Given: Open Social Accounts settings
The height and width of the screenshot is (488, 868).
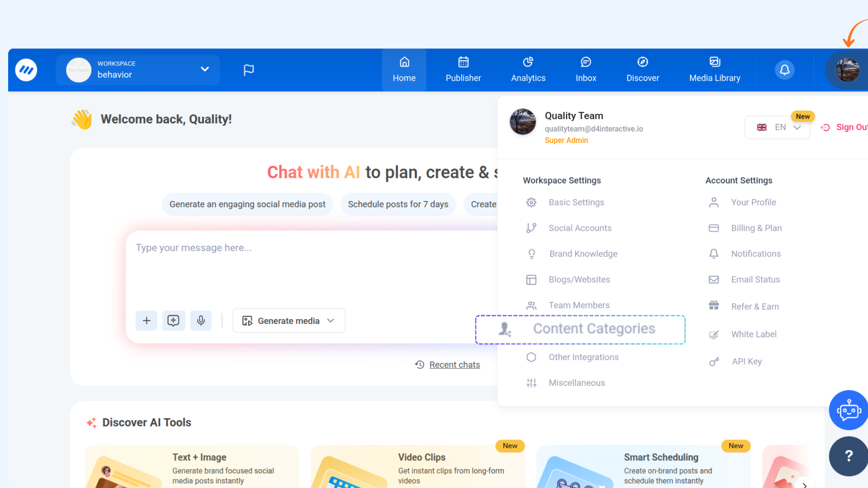Looking at the screenshot, I should [x=580, y=228].
